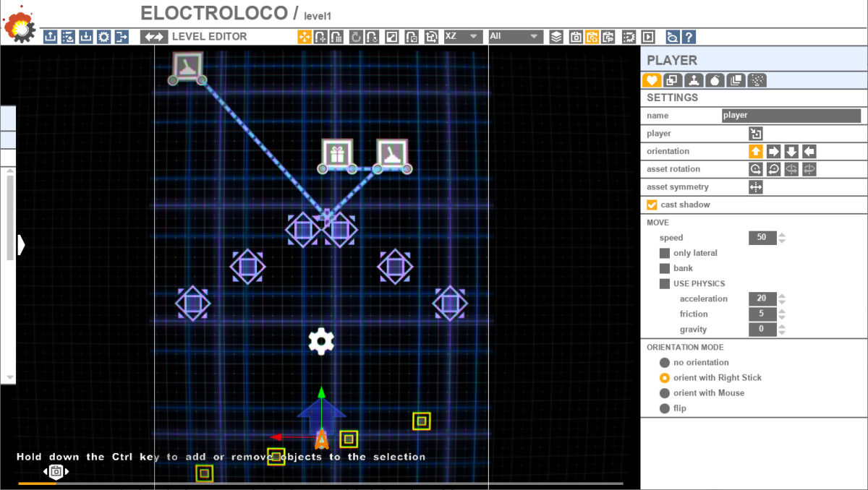Select the orient with Mouse option
Image resolution: width=868 pixels, height=490 pixels.
click(x=666, y=392)
